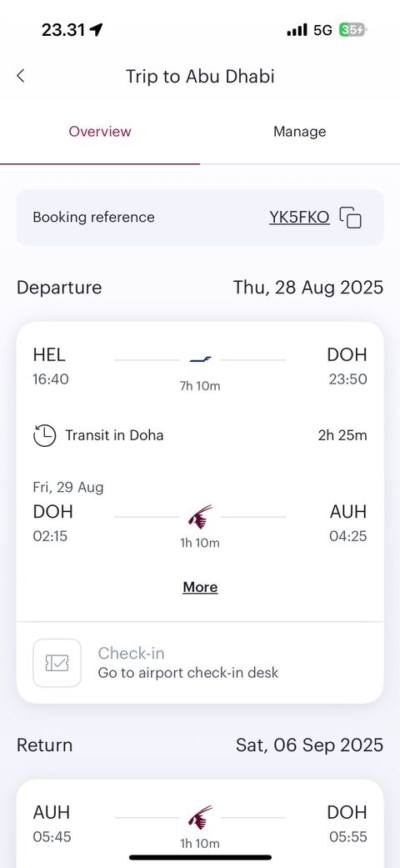Tap the AUH 04:25 arrival airport
The height and width of the screenshot is (868, 400).
pos(348,523)
